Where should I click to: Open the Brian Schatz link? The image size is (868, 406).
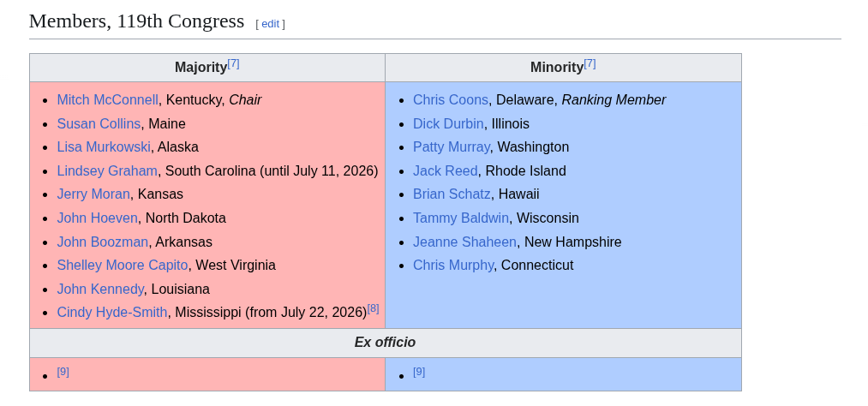452,194
